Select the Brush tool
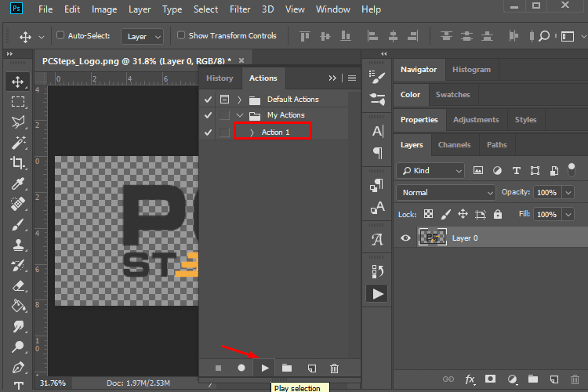Image resolution: width=588 pixels, height=392 pixels. click(x=17, y=224)
